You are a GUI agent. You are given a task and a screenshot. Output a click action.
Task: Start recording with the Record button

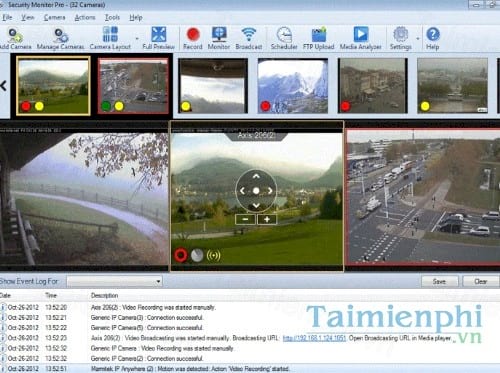[x=193, y=39]
